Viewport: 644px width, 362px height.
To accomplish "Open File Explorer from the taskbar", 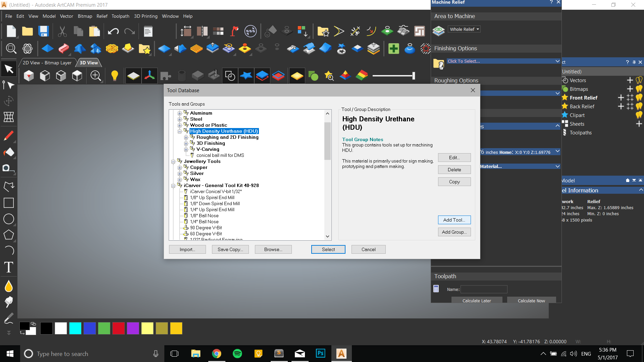I will [196, 354].
